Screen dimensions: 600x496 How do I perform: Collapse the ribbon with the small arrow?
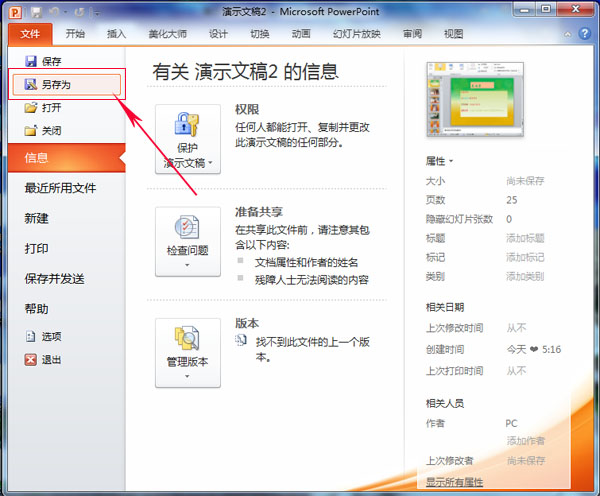(568, 34)
